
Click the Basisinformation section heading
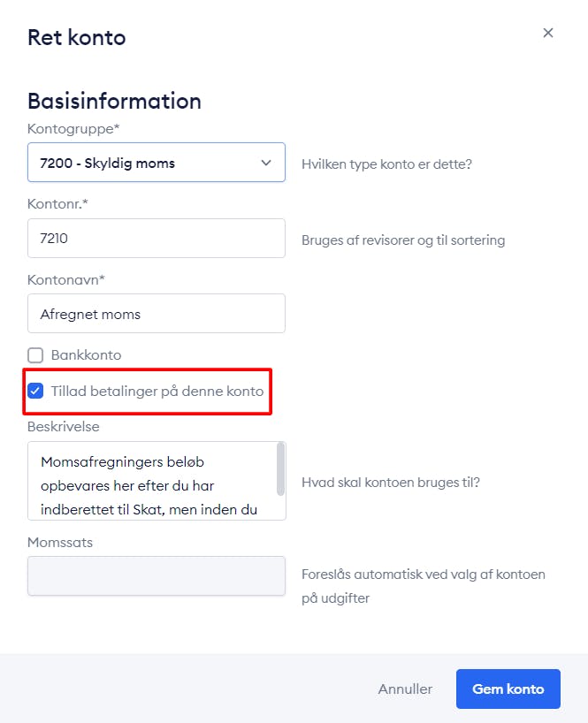[x=114, y=101]
